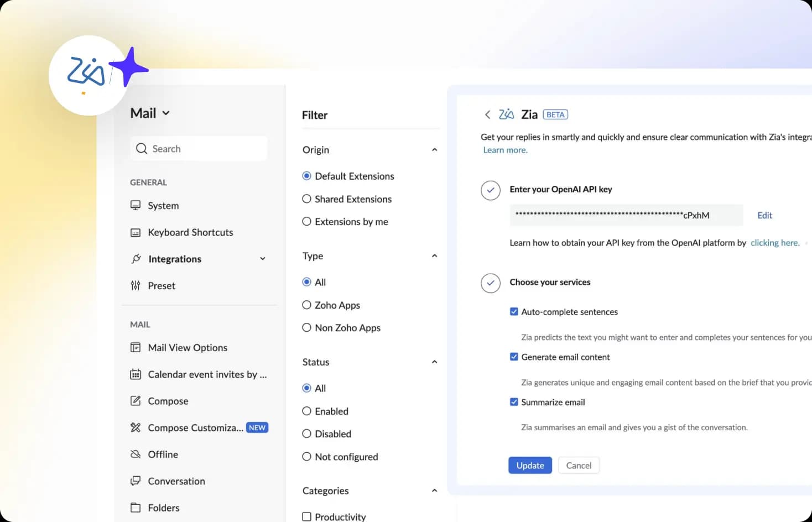This screenshot has width=812, height=522.
Task: Click Edit next to API key
Action: tap(764, 215)
